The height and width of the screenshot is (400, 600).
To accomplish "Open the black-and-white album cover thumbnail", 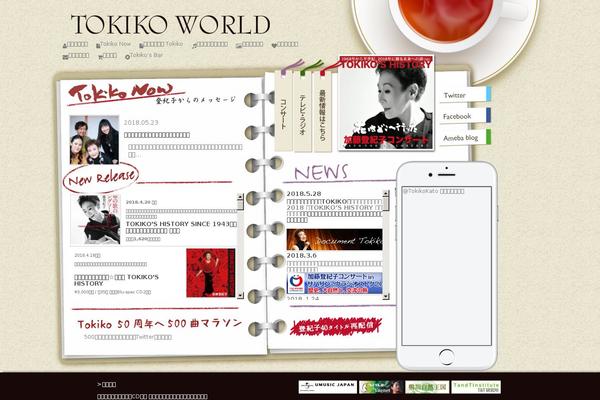I will click(x=96, y=219).
